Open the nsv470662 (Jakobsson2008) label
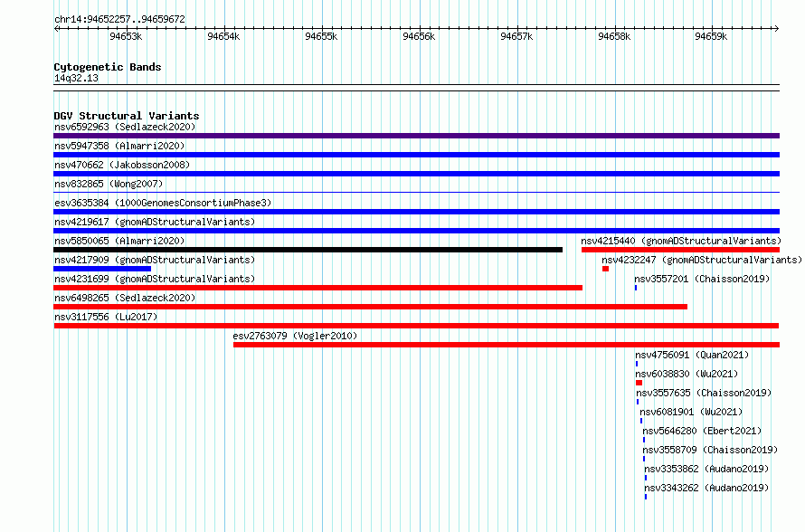805x532 pixels. tap(122, 165)
